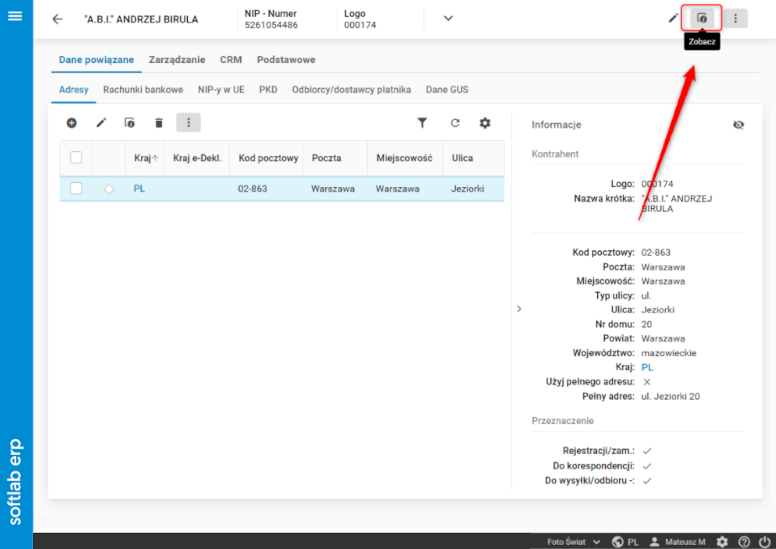Image resolution: width=776 pixels, height=549 pixels.
Task: Click softlab erp logo in sidebar
Action: click(16, 482)
